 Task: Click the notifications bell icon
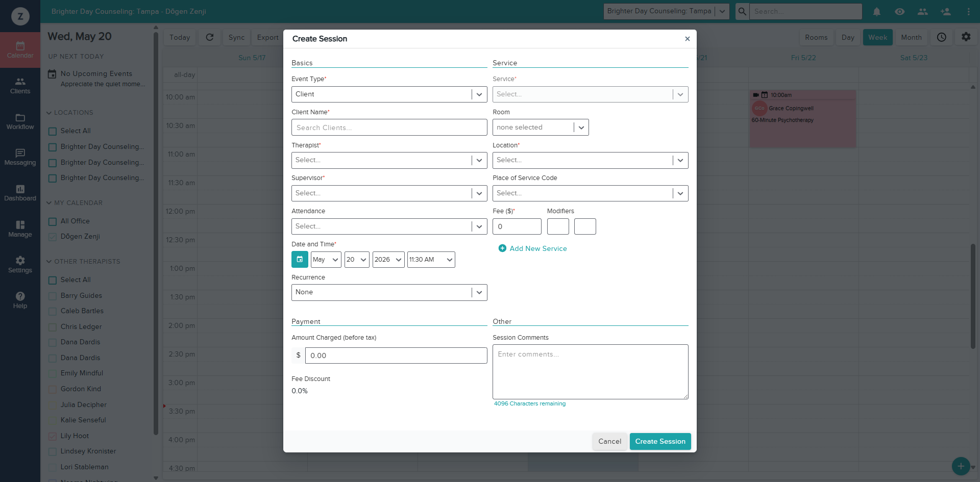[x=876, y=11]
